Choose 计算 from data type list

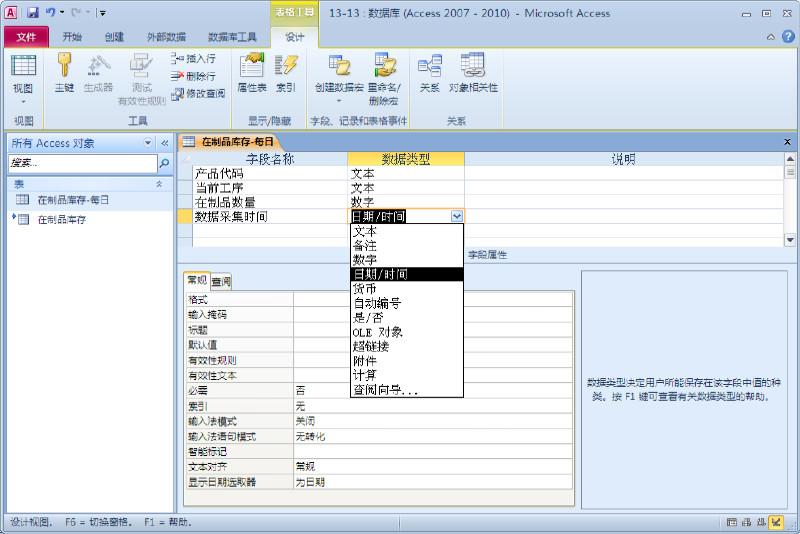point(407,375)
